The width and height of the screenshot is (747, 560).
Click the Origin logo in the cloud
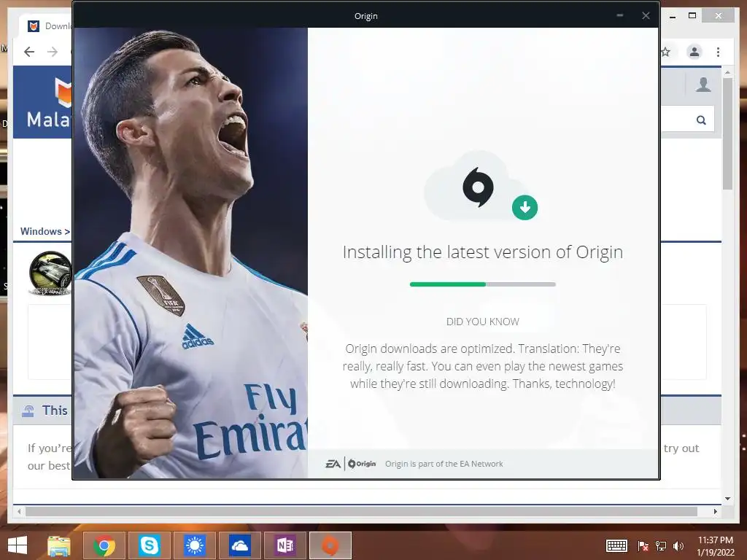click(x=478, y=187)
